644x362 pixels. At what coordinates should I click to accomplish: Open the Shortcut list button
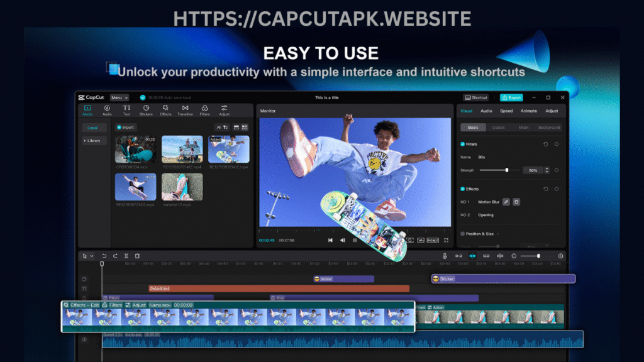pyautogui.click(x=475, y=97)
